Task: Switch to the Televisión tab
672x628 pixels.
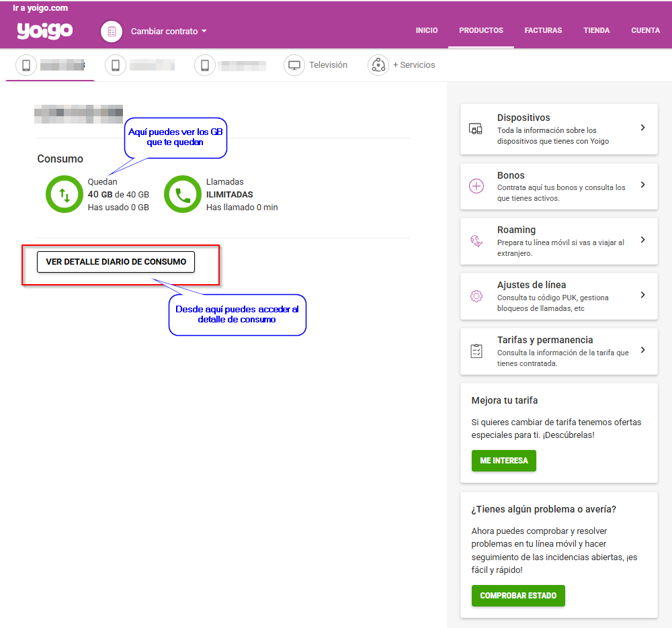Action: pos(328,65)
